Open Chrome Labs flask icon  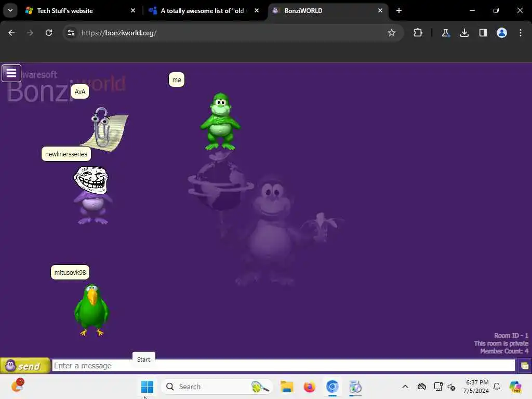tap(445, 33)
